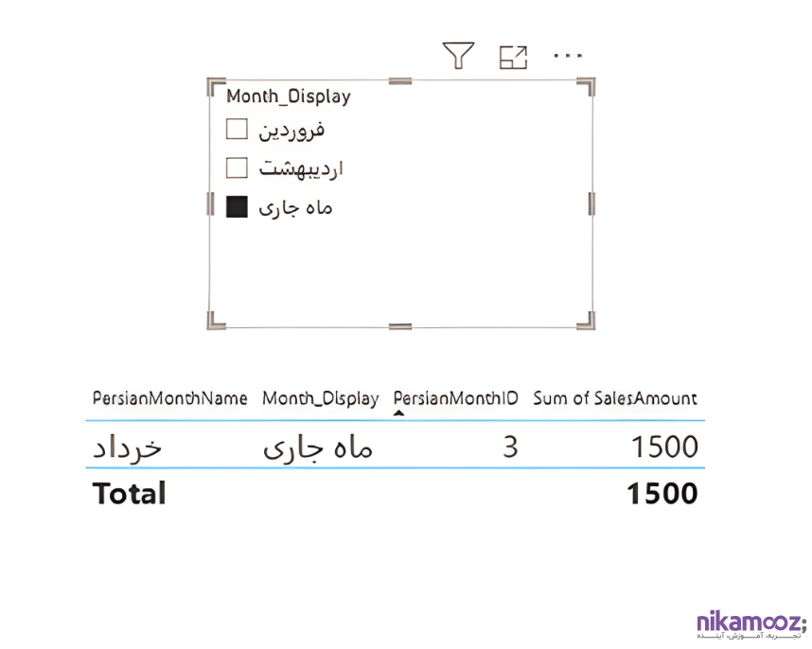This screenshot has height=649, width=812.
Task: Click the table's Month_Display column header
Action: [x=320, y=398]
